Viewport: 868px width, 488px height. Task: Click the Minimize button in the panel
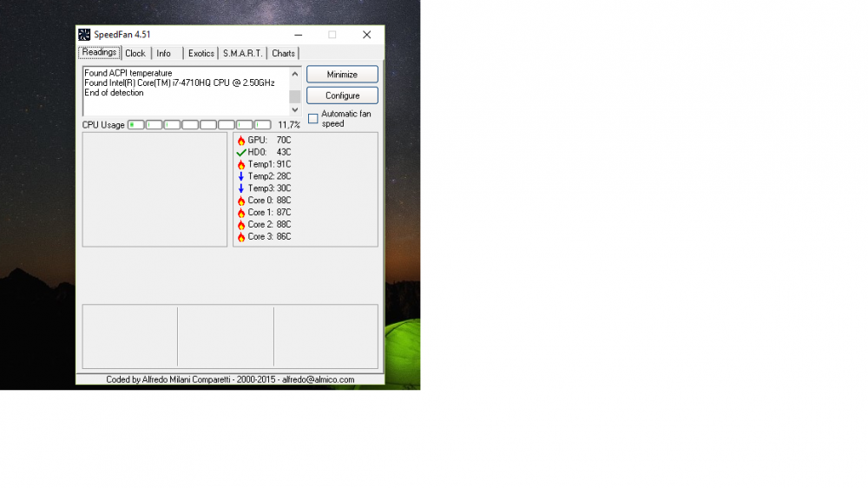click(x=342, y=74)
